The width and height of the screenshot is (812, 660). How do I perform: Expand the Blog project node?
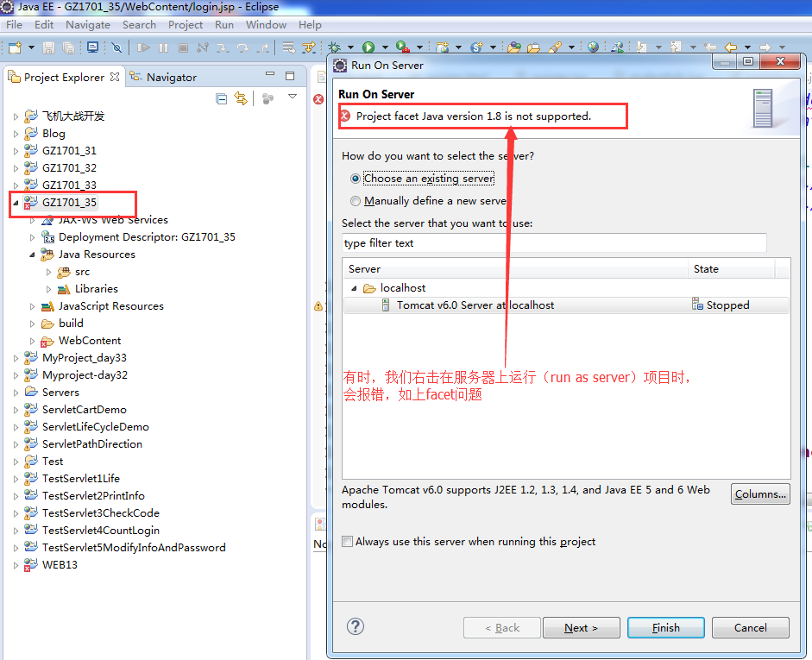point(16,134)
